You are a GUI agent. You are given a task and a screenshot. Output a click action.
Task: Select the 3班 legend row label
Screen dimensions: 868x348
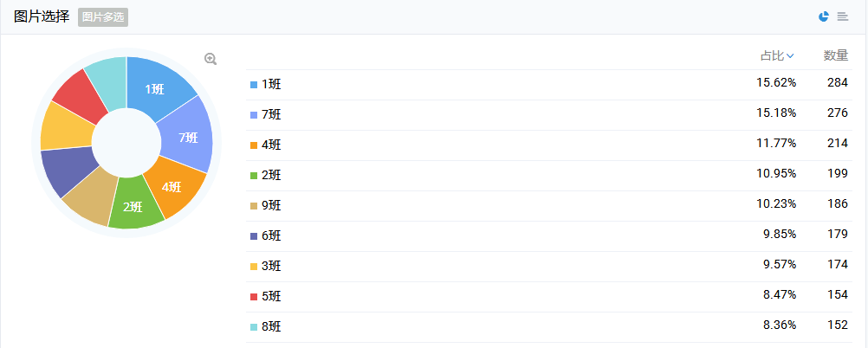[x=271, y=267]
